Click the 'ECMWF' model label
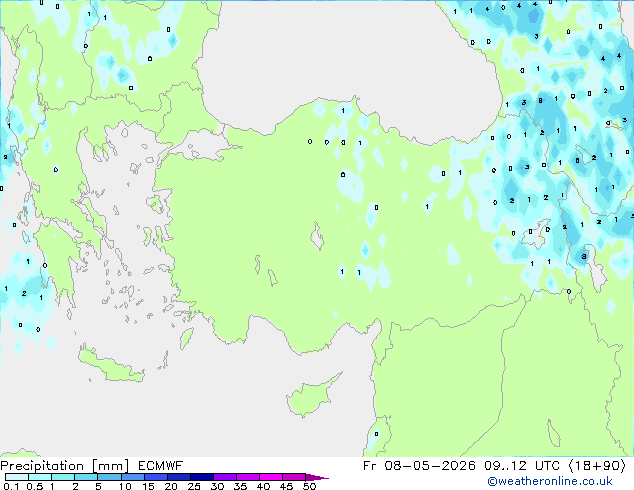 pos(161,466)
